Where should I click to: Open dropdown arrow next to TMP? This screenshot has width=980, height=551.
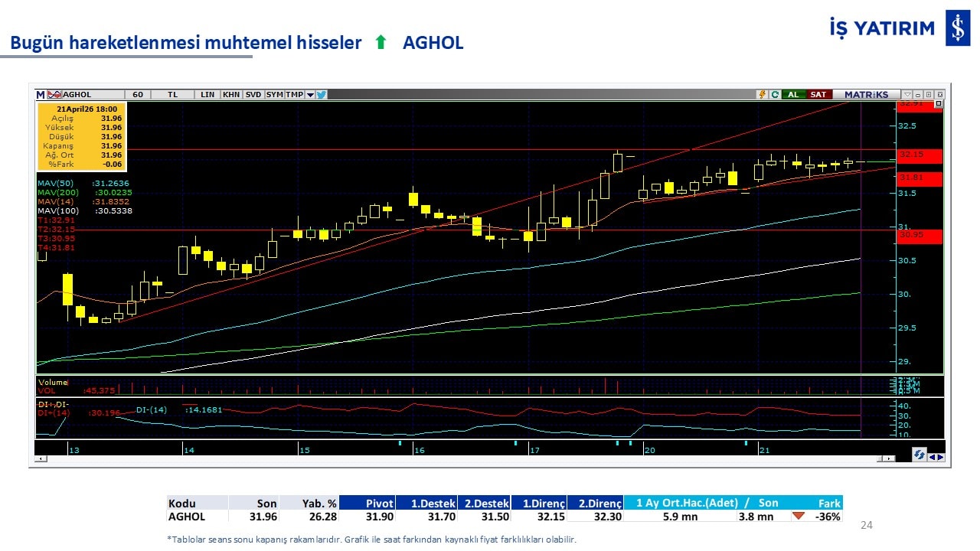310,95
